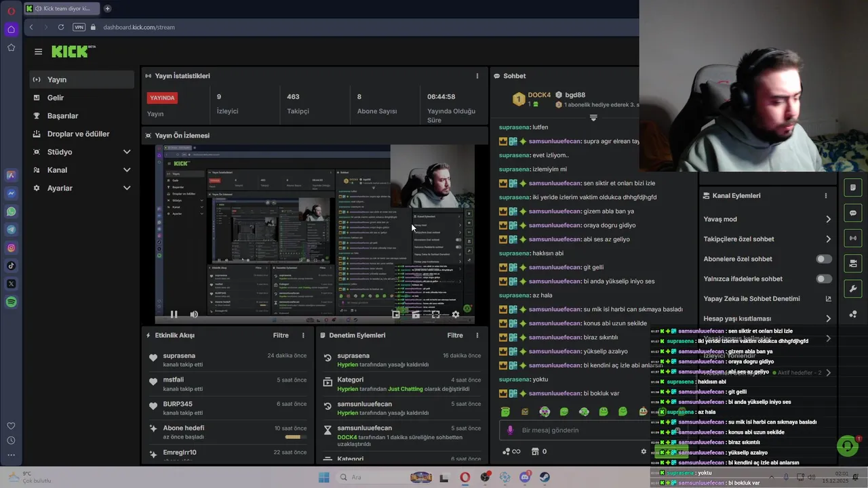Click the KICK logo

pyautogui.click(x=73, y=52)
